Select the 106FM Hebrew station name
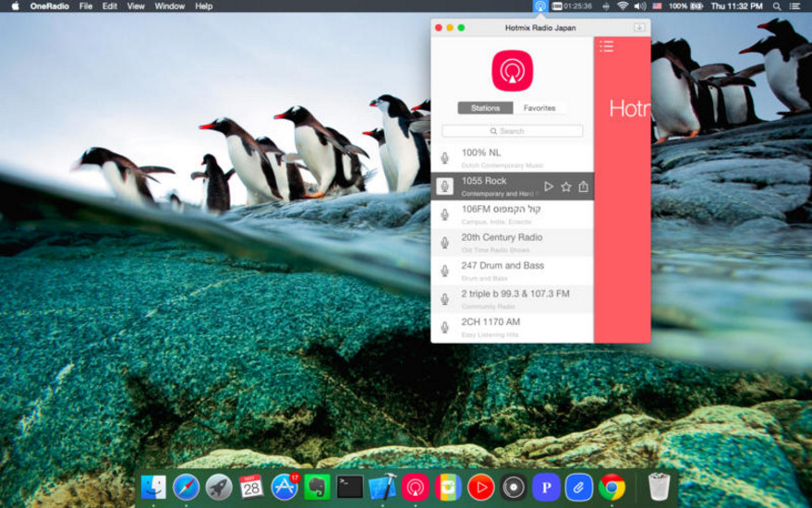 [x=501, y=210]
